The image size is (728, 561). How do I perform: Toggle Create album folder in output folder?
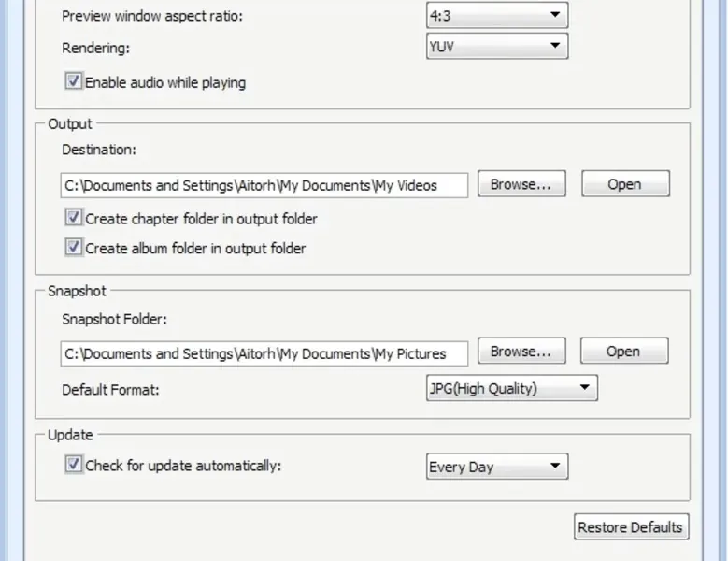[x=74, y=248]
